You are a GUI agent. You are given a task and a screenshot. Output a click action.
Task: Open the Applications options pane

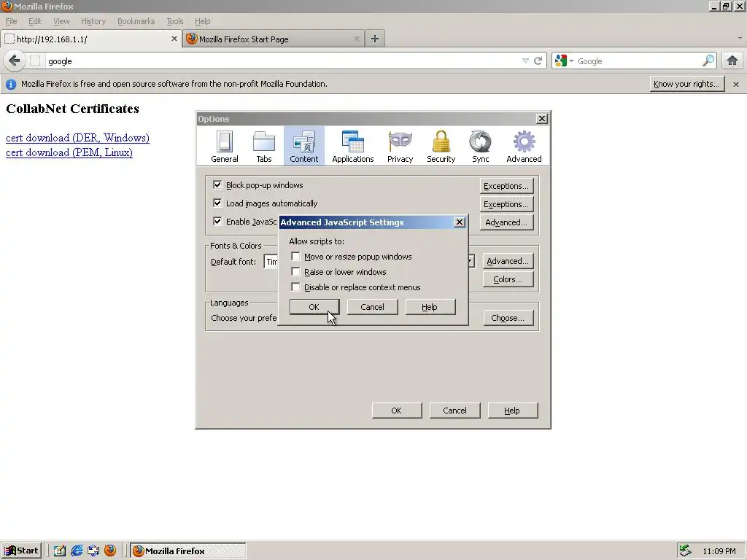point(353,146)
